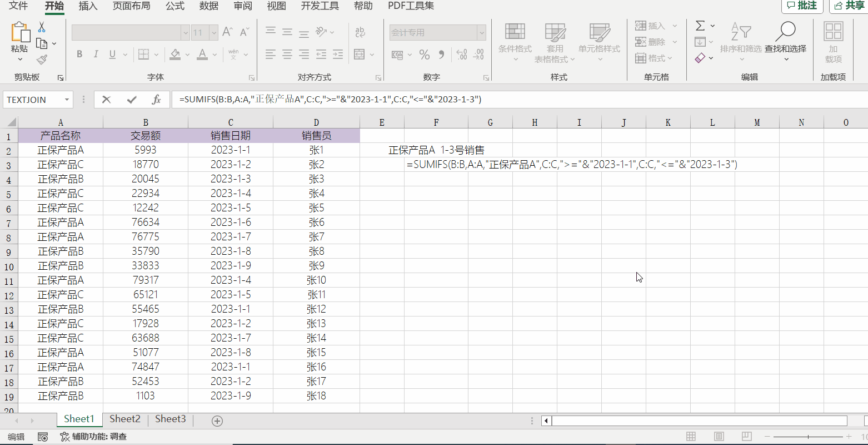Click the 批注 (Comments) button

(802, 6)
